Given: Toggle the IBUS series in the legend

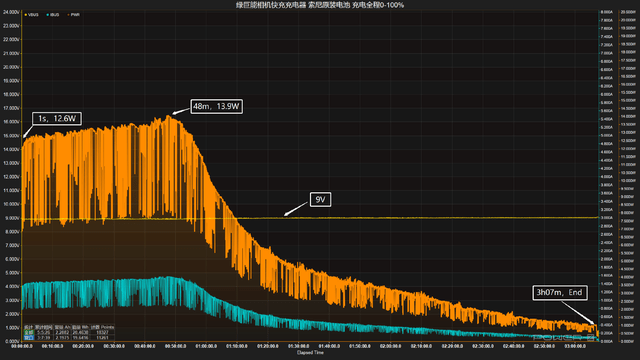Looking at the screenshot, I should [53, 15].
